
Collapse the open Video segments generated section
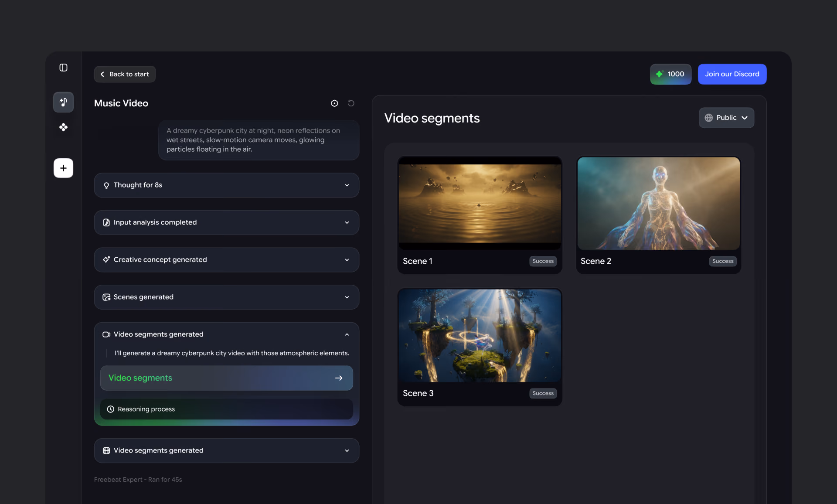pyautogui.click(x=347, y=334)
